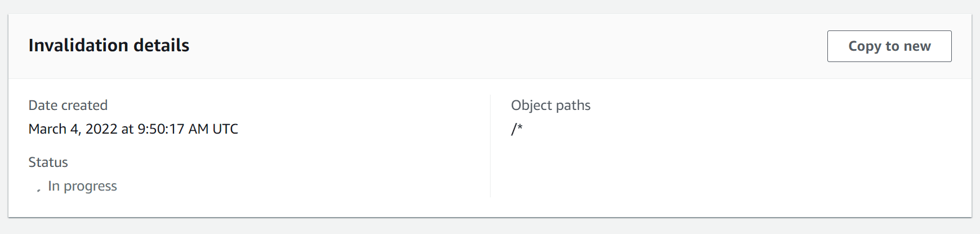980x234 pixels.
Task: Select the In progress status text
Action: pyautogui.click(x=82, y=186)
